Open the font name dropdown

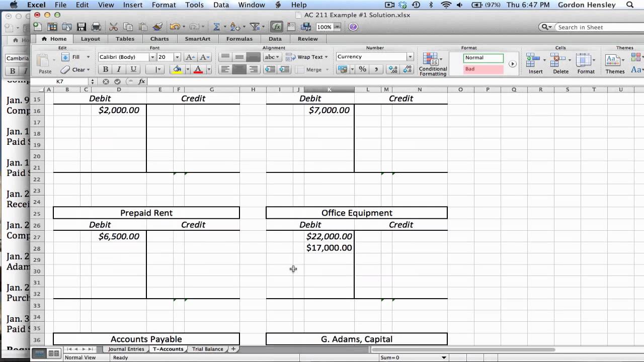point(153,57)
